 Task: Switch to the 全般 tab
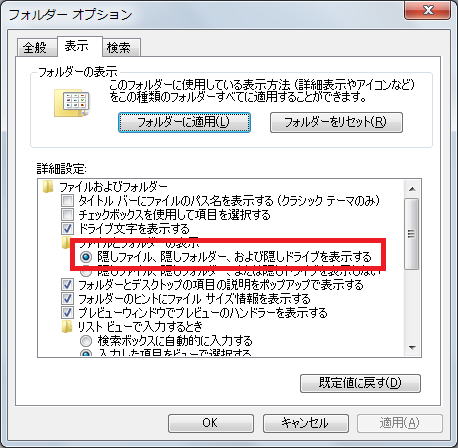(35, 48)
